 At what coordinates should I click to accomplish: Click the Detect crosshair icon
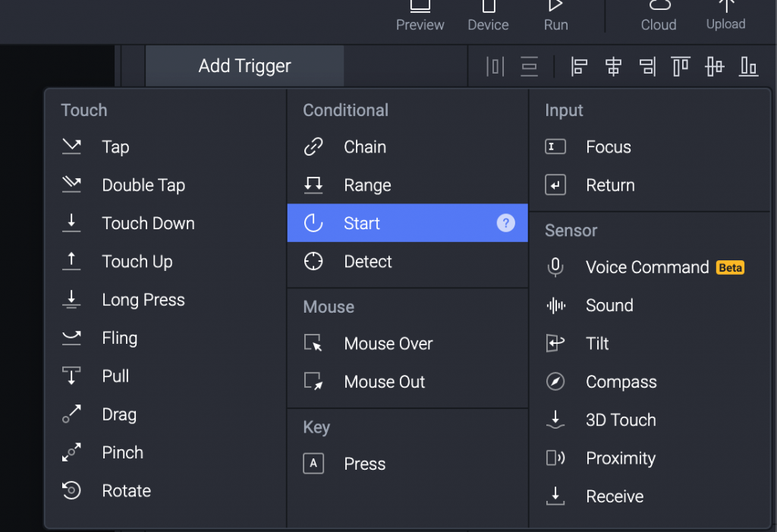pos(313,262)
